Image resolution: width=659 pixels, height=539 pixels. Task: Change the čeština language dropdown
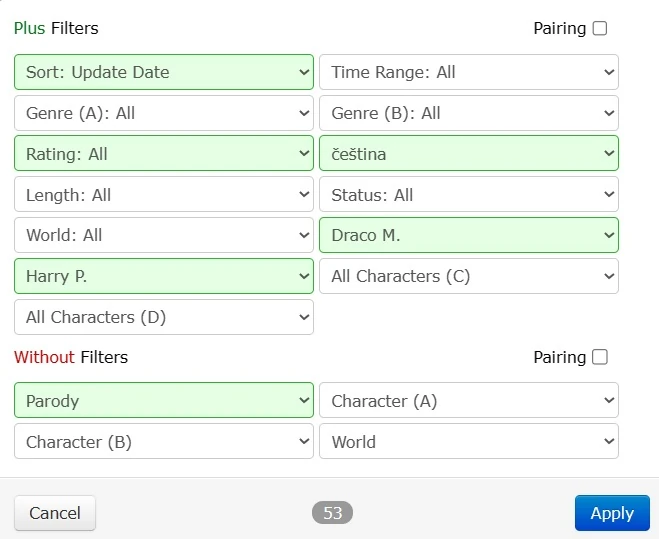pos(469,154)
